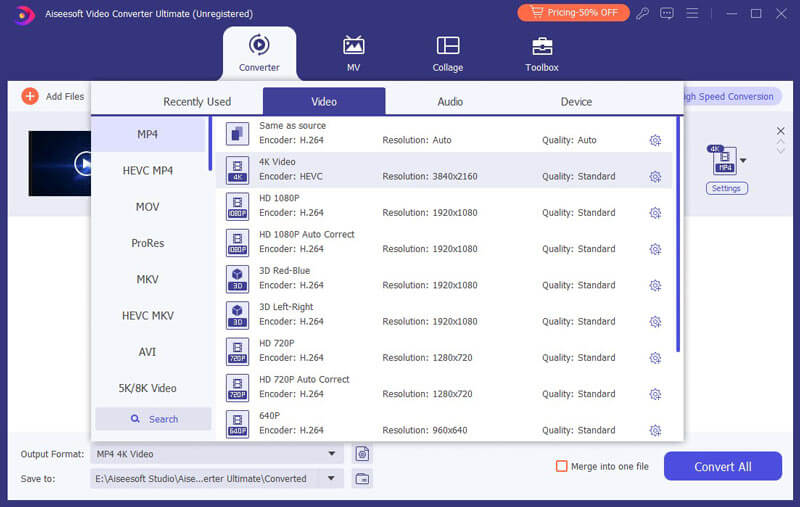Image resolution: width=800 pixels, height=507 pixels.
Task: Open the Toolbox module
Action: 541,52
